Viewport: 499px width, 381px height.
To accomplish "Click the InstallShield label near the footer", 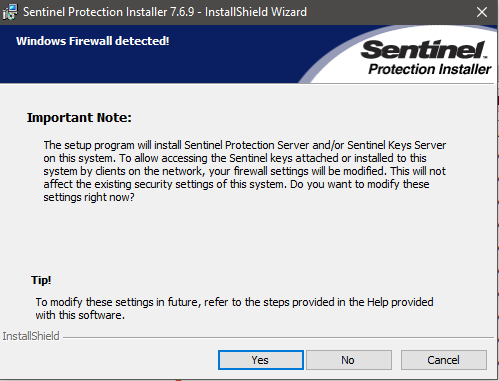I will [31, 336].
